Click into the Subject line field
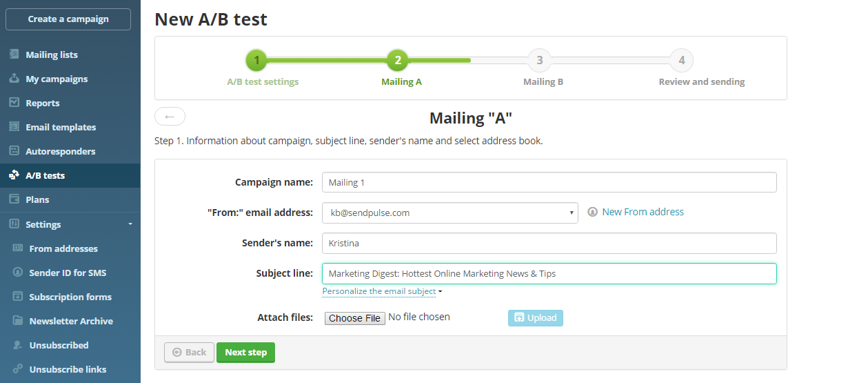 coord(549,273)
